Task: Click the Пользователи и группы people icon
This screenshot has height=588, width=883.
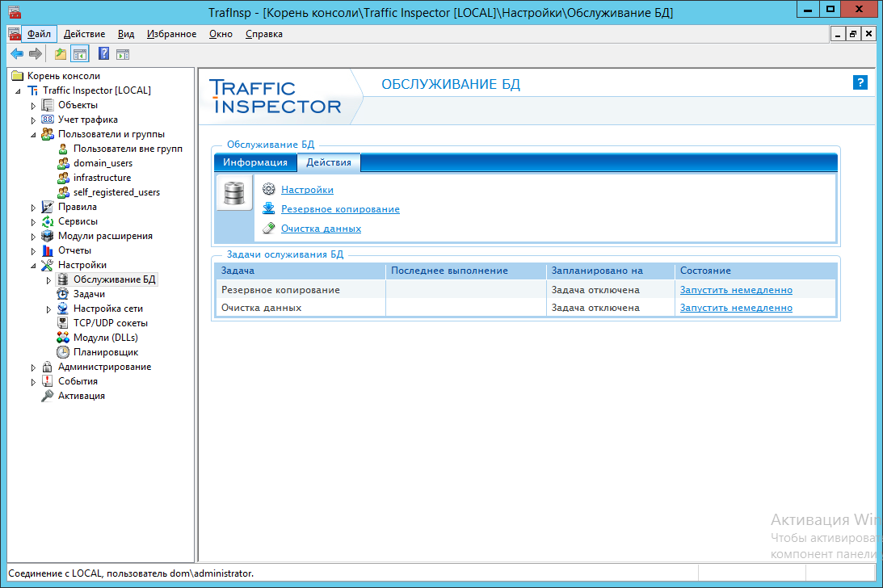Action: [x=48, y=134]
